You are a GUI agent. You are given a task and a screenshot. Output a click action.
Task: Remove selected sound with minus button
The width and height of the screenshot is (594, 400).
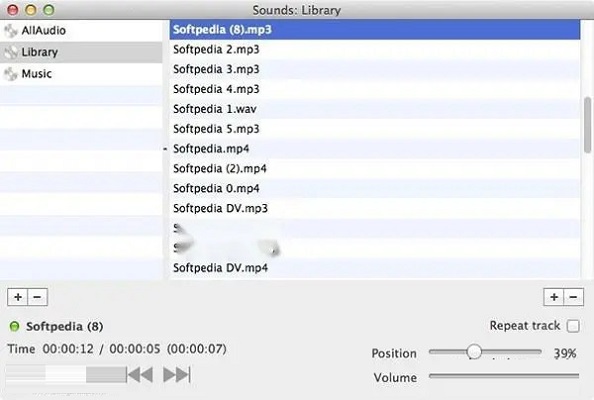click(x=574, y=297)
